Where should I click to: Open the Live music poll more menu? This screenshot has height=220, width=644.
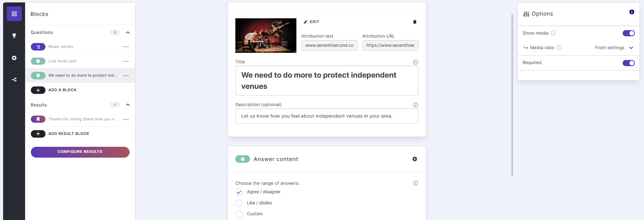click(126, 61)
